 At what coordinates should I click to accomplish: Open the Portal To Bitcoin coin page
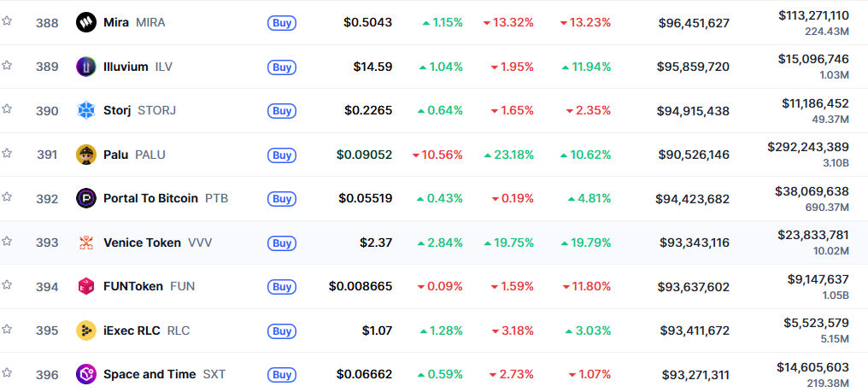point(150,198)
